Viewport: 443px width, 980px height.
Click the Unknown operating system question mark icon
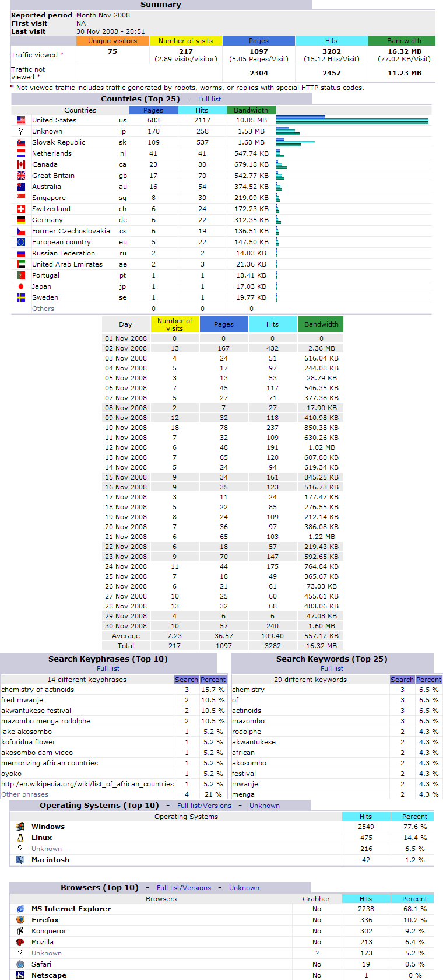(x=20, y=849)
